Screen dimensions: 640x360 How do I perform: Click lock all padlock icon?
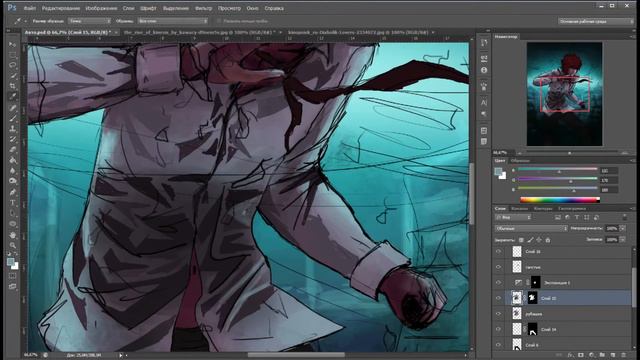tap(548, 240)
